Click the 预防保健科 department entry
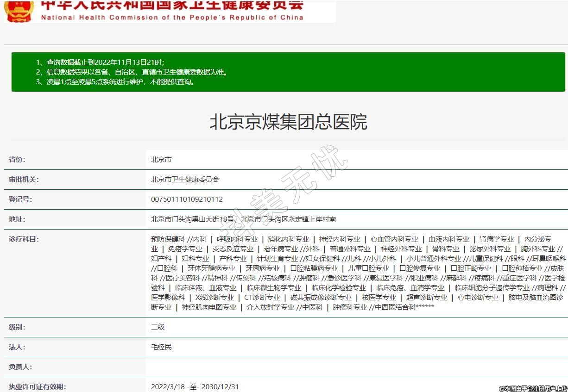The width and height of the screenshot is (568, 392). 168,239
